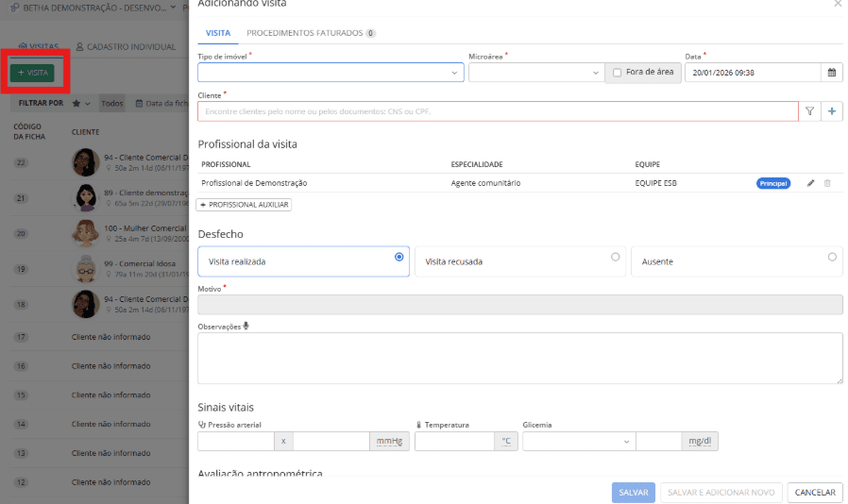Click the Cliente search field

coord(498,111)
